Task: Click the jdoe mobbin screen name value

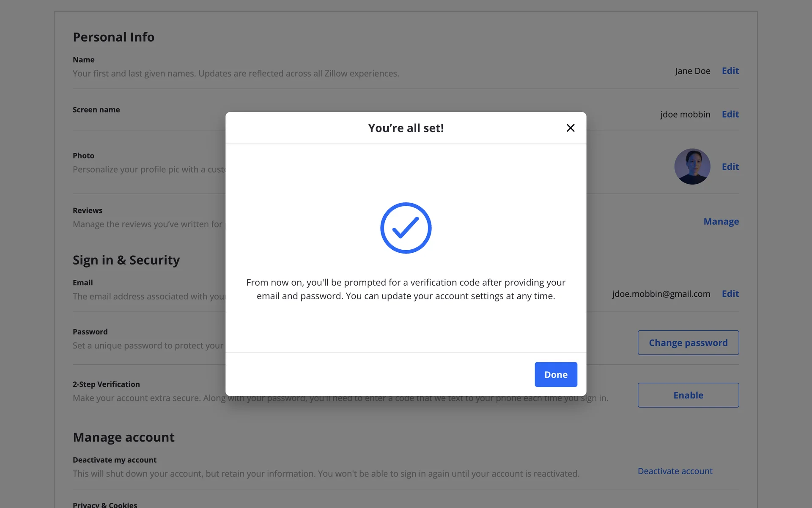Action: [x=685, y=114]
